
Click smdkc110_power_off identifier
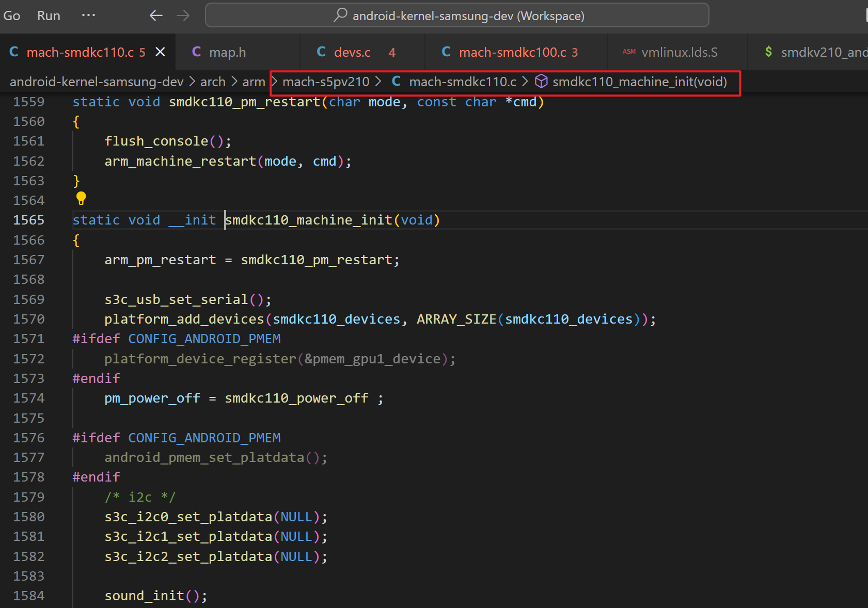[297, 398]
